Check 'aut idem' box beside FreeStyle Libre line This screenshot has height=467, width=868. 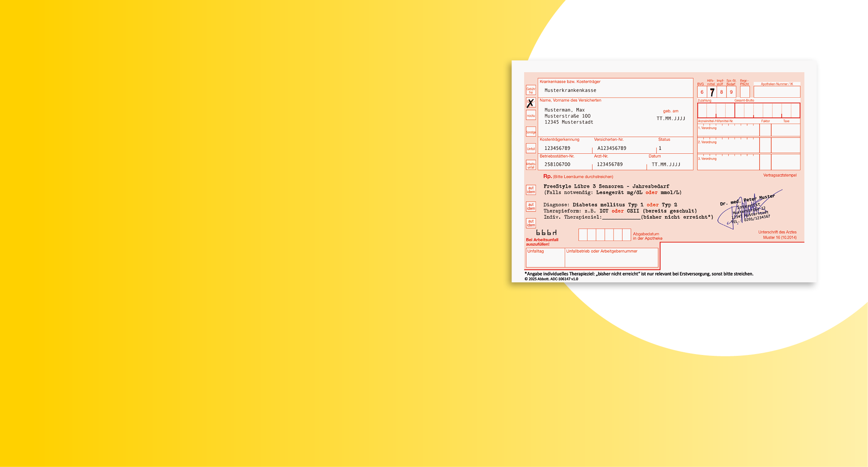click(x=531, y=190)
